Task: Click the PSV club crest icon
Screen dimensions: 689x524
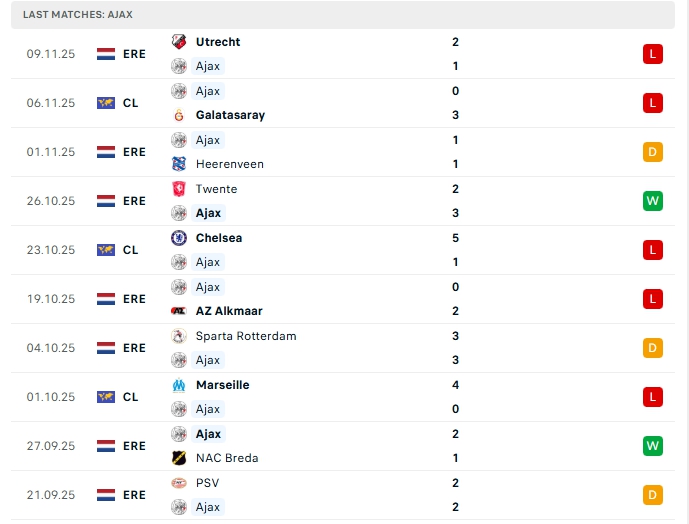Action: (x=179, y=483)
